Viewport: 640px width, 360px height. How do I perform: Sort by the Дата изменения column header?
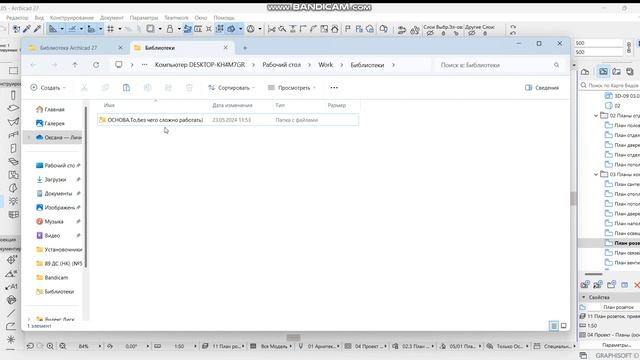point(241,105)
